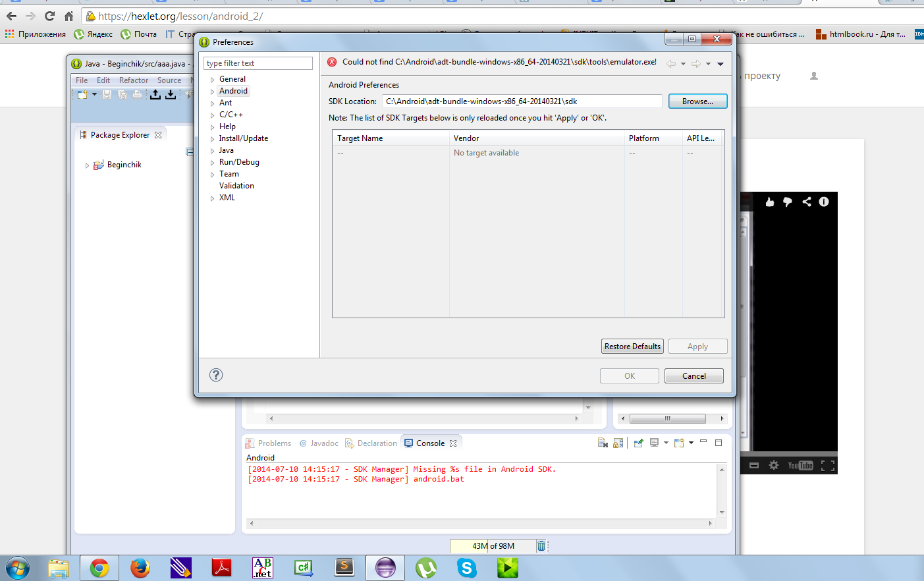Click the YouTube thumbs up icon
The image size is (924, 587).
769,202
